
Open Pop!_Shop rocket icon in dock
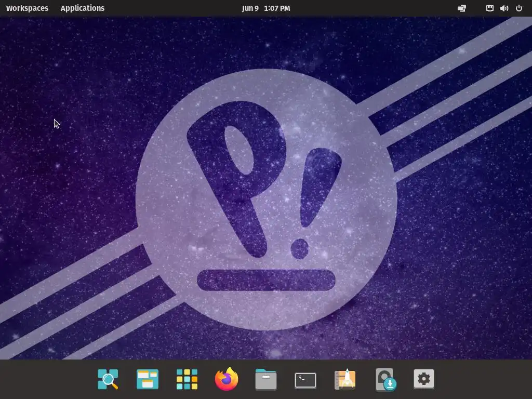345,379
